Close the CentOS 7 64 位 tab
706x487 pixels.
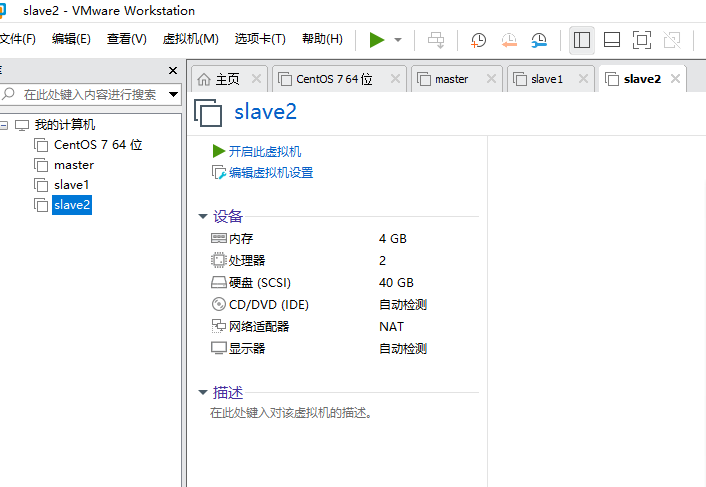(395, 79)
